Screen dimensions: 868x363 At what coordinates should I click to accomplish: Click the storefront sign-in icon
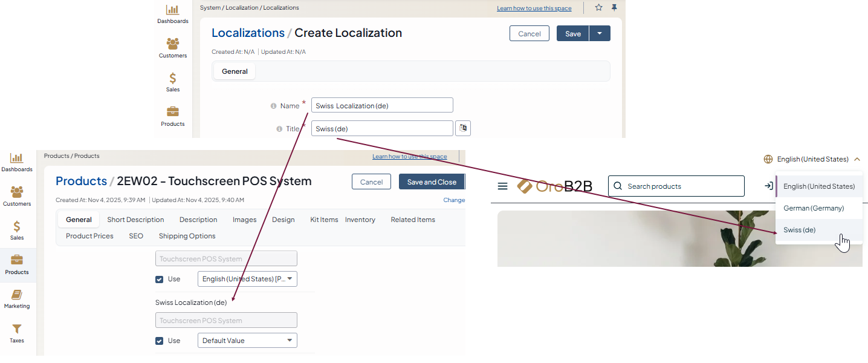768,186
